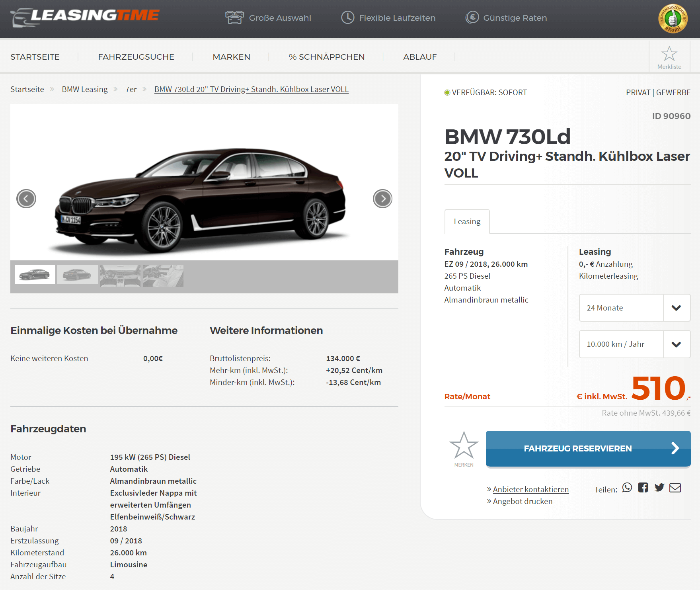Go to STARTSEITE in navigation

[x=35, y=57]
